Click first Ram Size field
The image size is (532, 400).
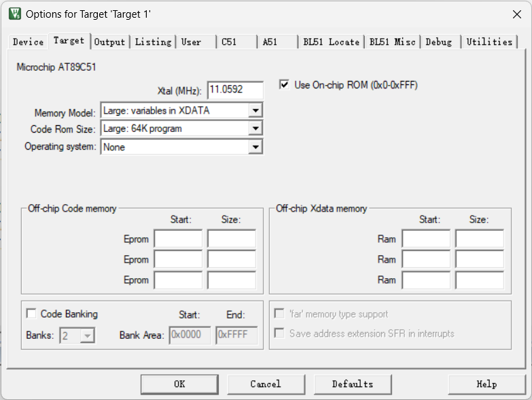pos(480,239)
